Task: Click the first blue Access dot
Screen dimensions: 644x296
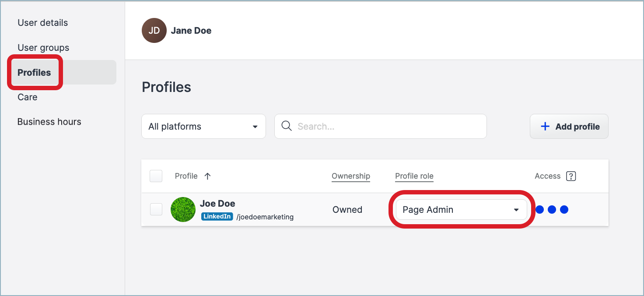Action: [540, 210]
